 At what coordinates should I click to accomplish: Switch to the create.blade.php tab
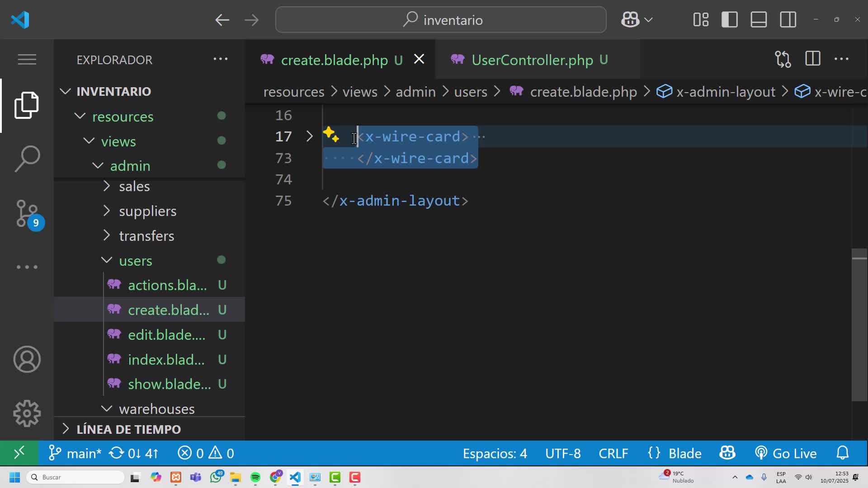(x=334, y=60)
